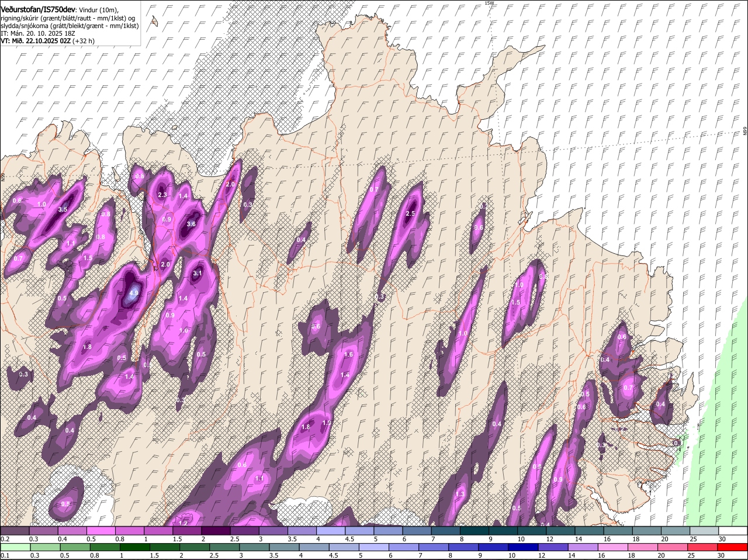Click the 3.5 precipitation value on the map
748x560 pixels.
coord(63,209)
